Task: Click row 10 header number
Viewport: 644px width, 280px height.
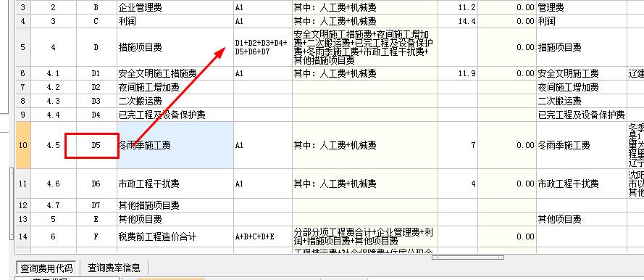Action: tap(23, 145)
